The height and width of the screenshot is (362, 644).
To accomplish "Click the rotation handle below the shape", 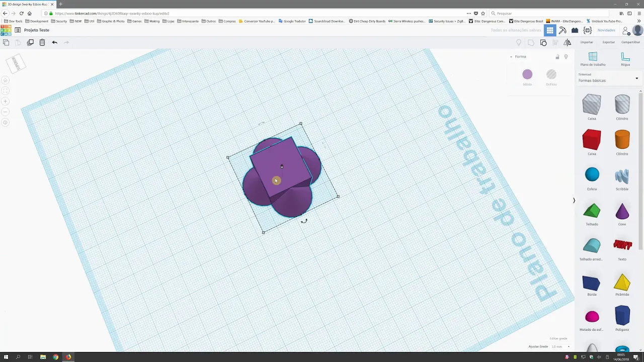I will coord(304,221).
